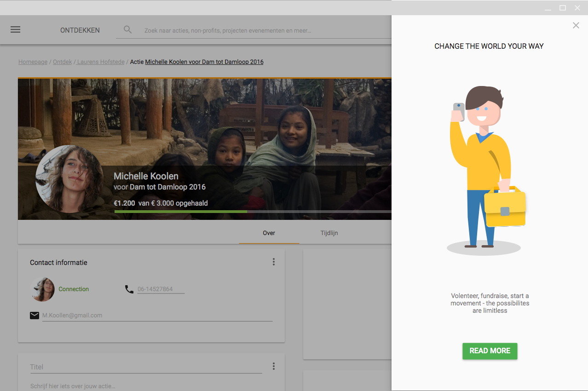
Task: Click the fundraising progress bar
Action: 253,212
